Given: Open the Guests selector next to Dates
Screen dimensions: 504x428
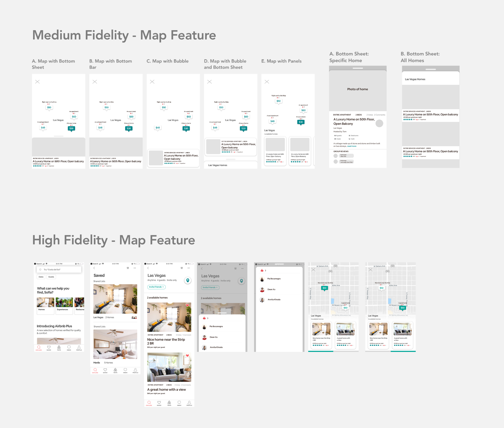Looking at the screenshot, I should point(51,277).
